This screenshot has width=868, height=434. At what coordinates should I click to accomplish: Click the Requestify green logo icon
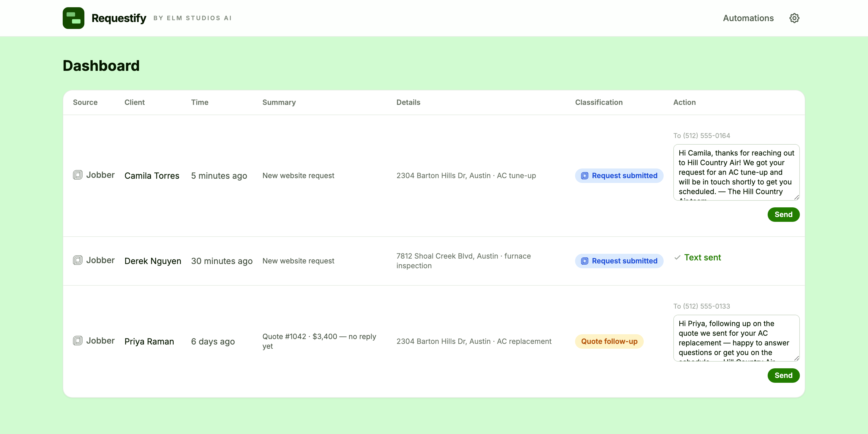coord(74,18)
